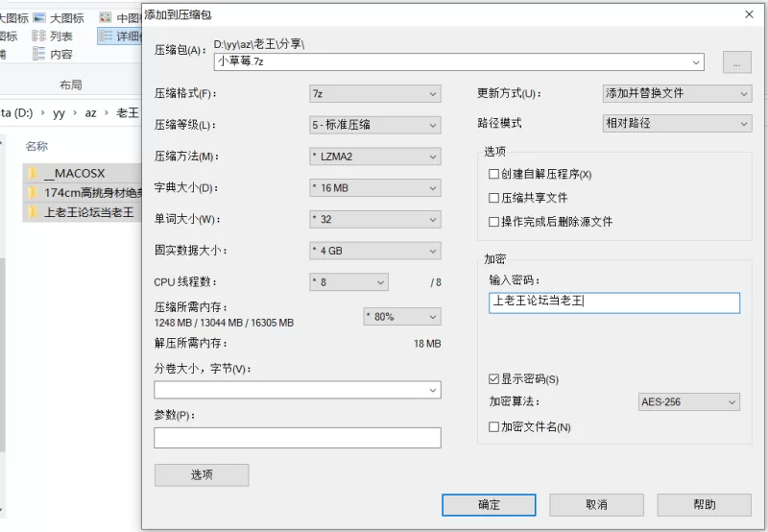Screen dimensions: 768x532
Task: Click the 取消 button
Action: pyautogui.click(x=596, y=504)
